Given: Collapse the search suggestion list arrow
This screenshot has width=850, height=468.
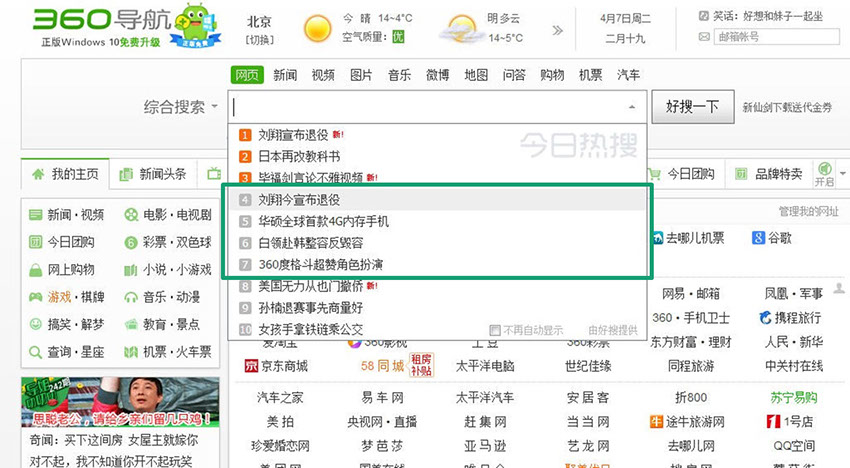Looking at the screenshot, I should 631,107.
